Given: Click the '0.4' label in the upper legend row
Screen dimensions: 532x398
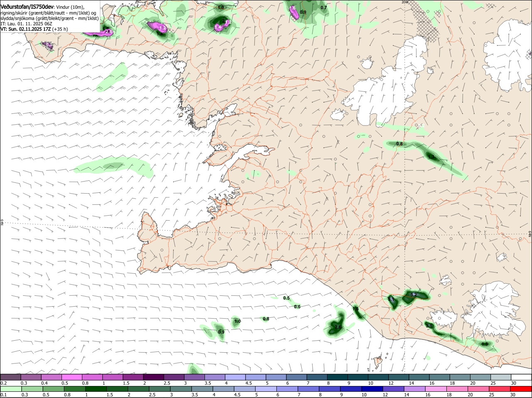Looking at the screenshot, I should click(x=44, y=383).
